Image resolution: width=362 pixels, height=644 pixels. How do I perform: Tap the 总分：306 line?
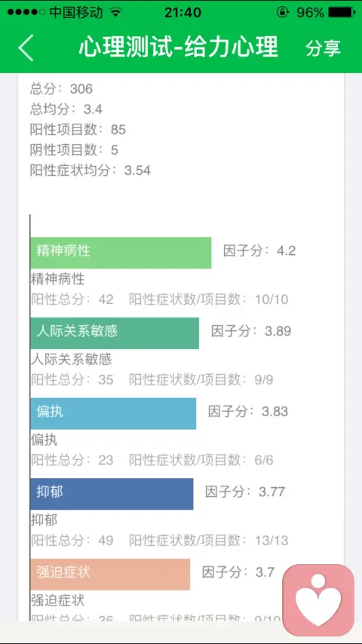tap(62, 89)
